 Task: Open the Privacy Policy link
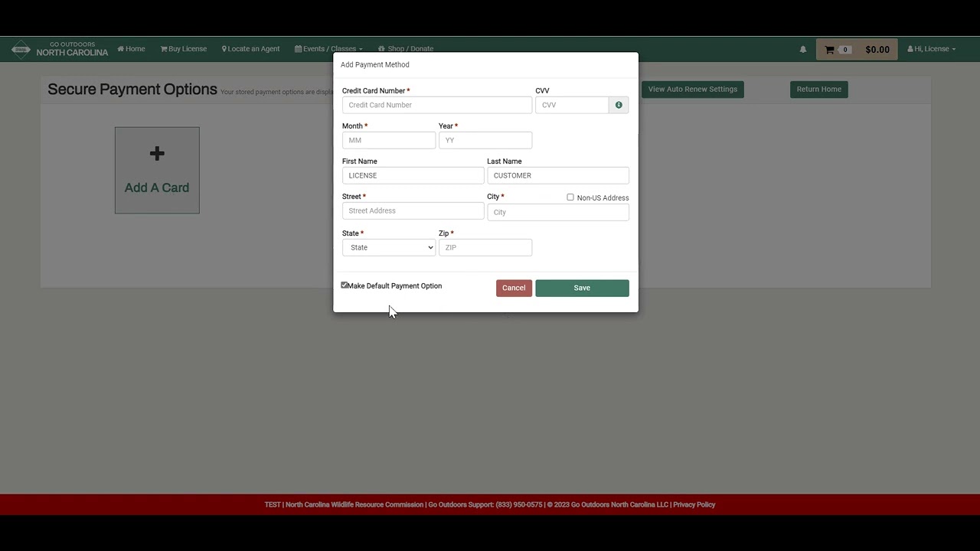(x=694, y=505)
